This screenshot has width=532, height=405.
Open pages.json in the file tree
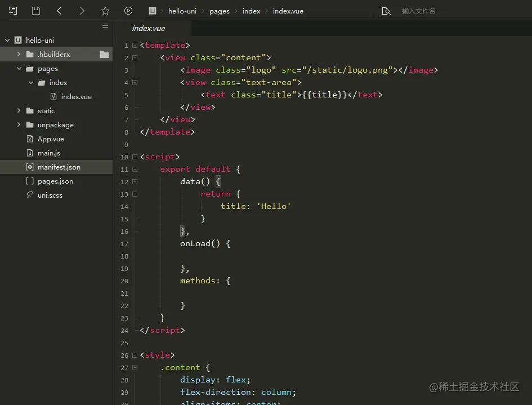pos(56,181)
